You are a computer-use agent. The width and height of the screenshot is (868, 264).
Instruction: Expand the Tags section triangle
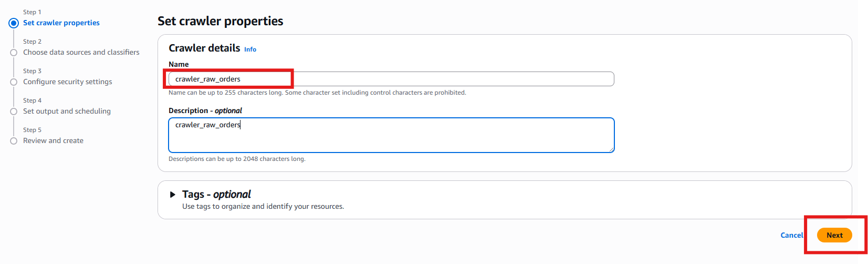pyautogui.click(x=172, y=195)
